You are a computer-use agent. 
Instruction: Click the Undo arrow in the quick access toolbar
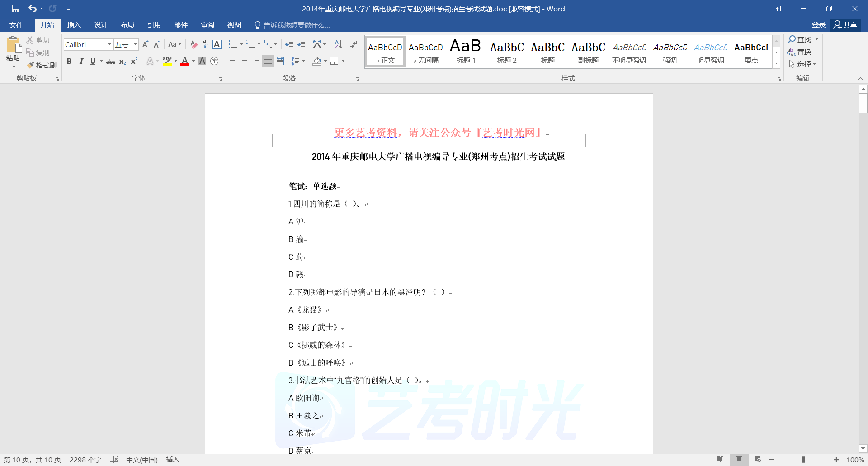[x=32, y=9]
